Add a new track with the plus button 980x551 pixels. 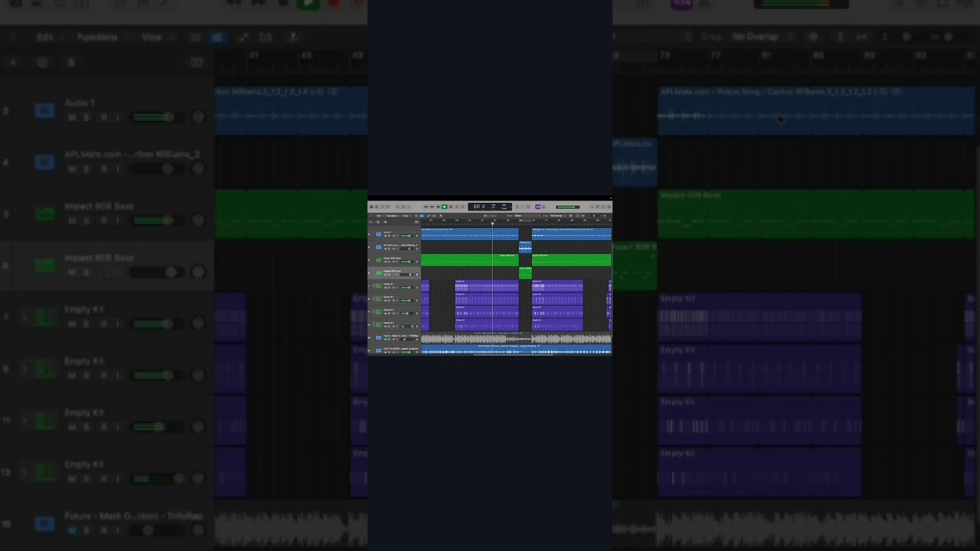(x=371, y=222)
